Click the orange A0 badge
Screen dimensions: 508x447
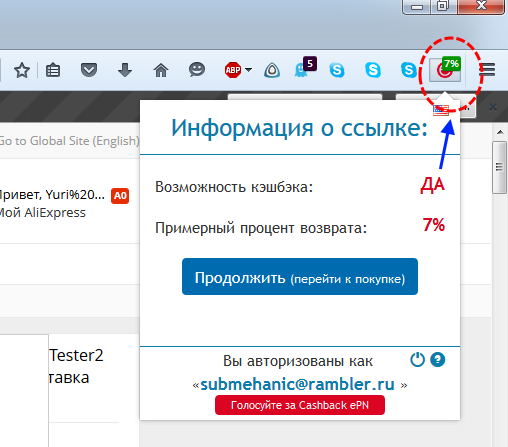pyautogui.click(x=120, y=196)
